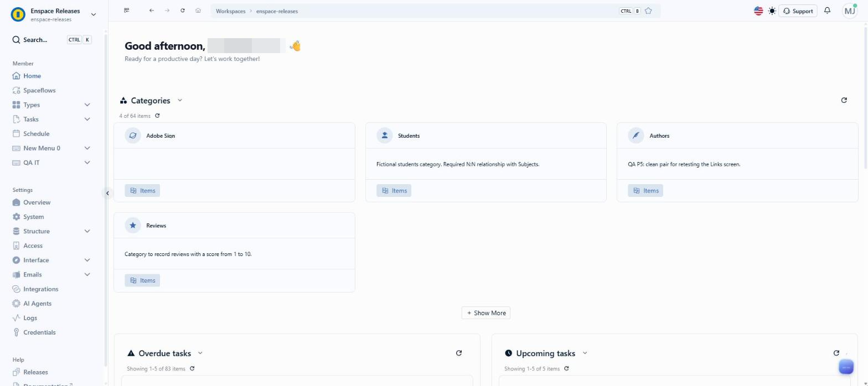The width and height of the screenshot is (868, 386).
Task: Refresh the 1-5 of 5 items count
Action: click(566, 368)
